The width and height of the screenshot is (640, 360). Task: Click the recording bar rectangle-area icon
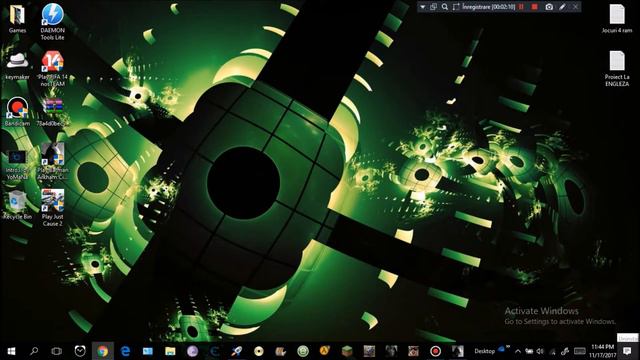[456, 7]
